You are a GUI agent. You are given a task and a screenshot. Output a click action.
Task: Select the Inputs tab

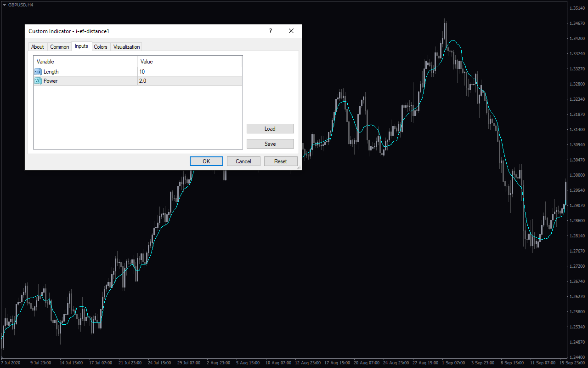[x=81, y=46]
